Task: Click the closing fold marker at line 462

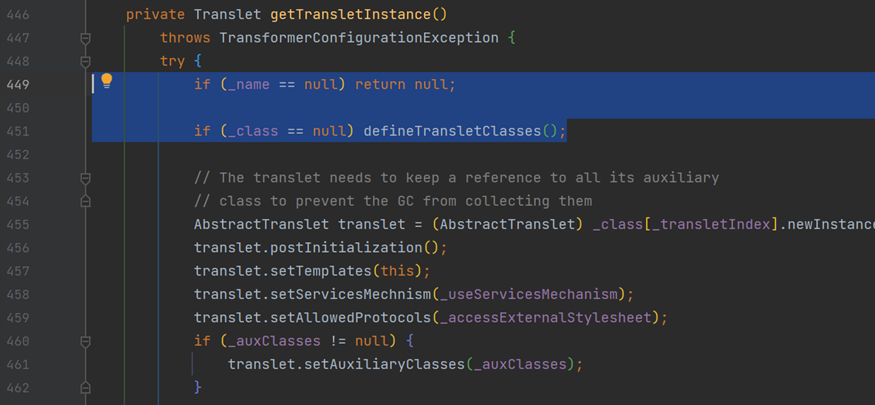Action: [x=85, y=387]
